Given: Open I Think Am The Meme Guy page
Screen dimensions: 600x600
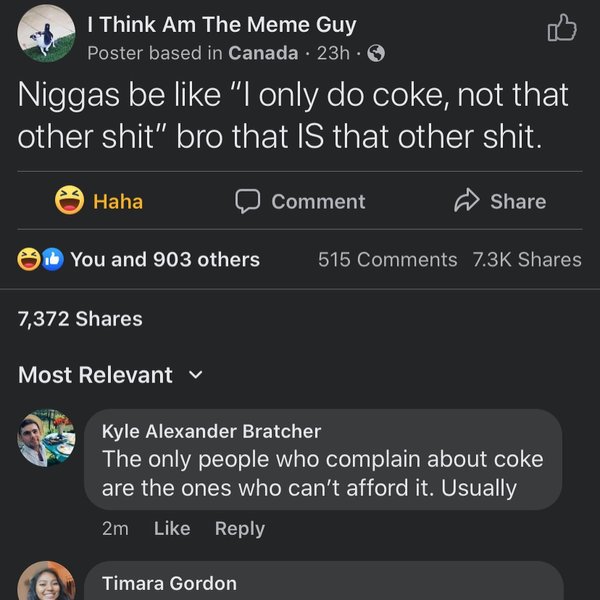Looking at the screenshot, I should coord(221,25).
